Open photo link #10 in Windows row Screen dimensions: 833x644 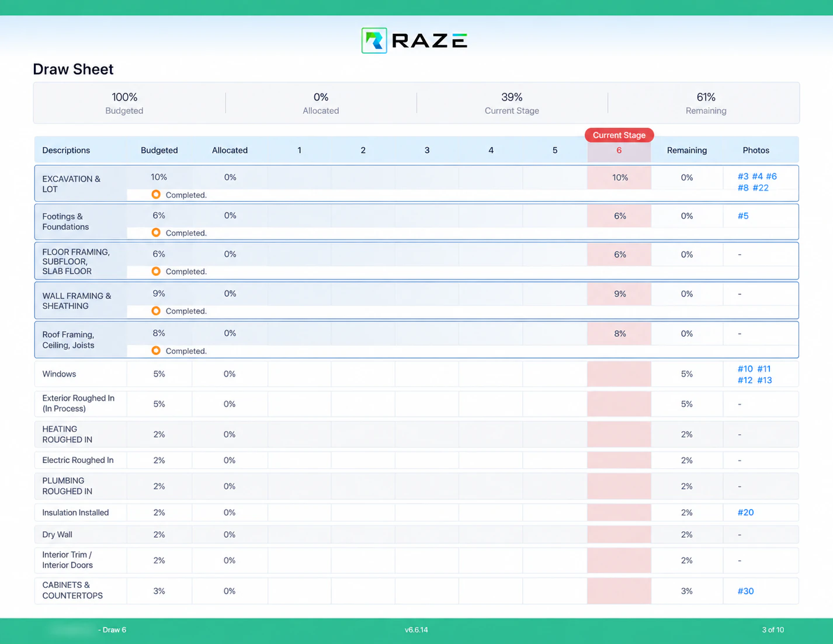coord(745,369)
